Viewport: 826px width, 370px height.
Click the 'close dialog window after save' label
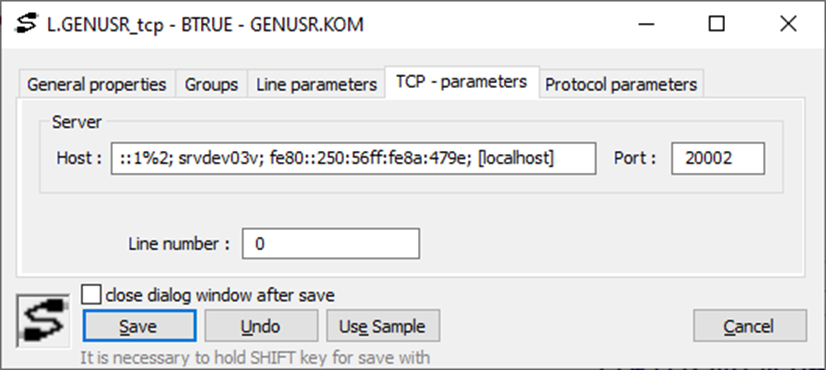pos(220,295)
